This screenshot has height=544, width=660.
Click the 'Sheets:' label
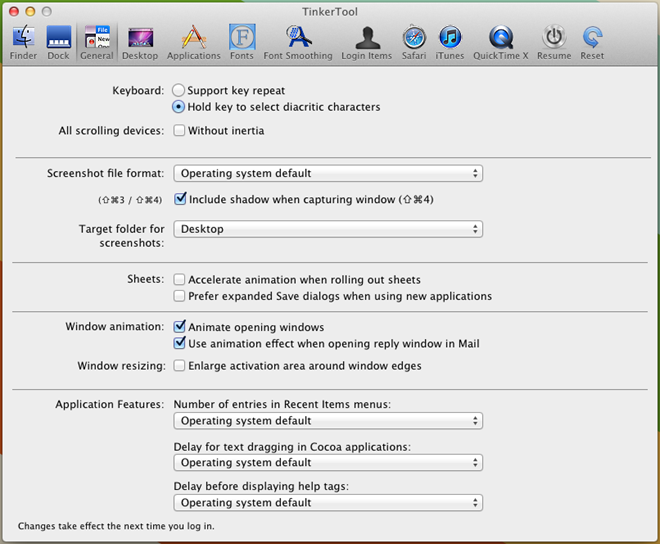pyautogui.click(x=146, y=279)
